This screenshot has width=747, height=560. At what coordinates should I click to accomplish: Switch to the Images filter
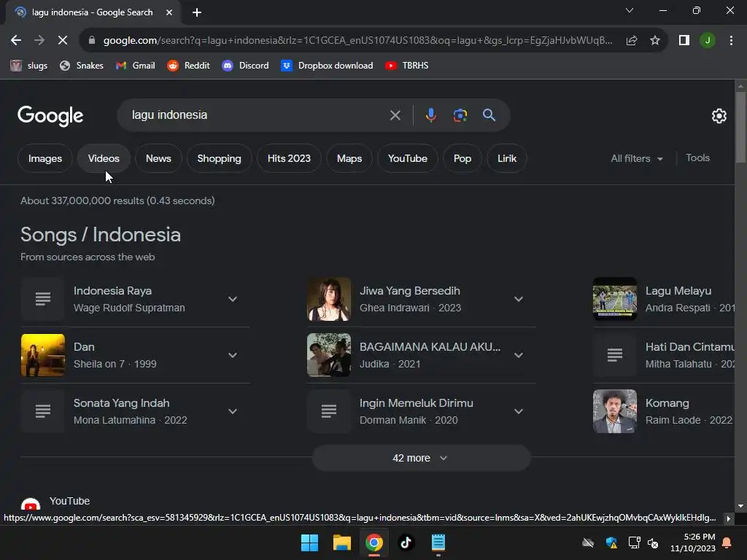click(45, 158)
